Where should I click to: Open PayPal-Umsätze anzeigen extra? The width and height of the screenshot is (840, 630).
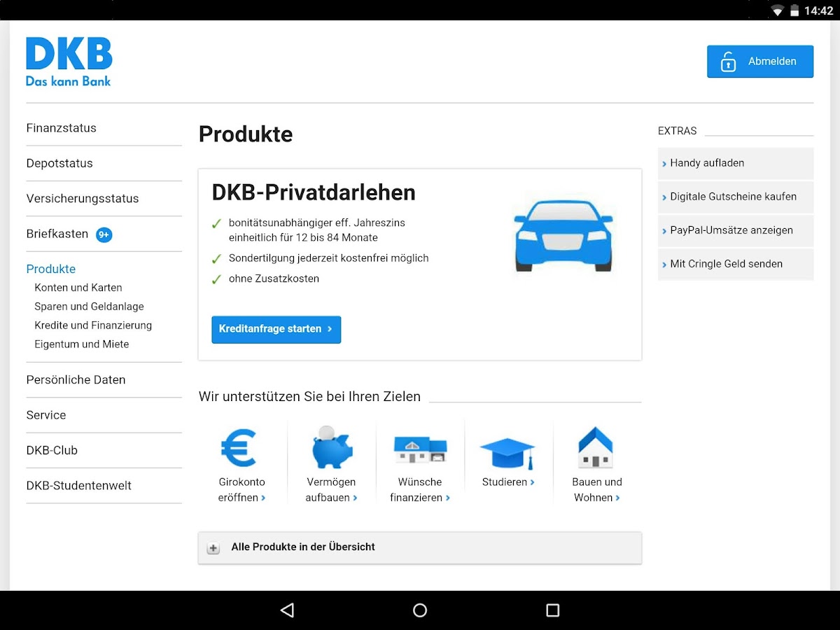pos(736,230)
